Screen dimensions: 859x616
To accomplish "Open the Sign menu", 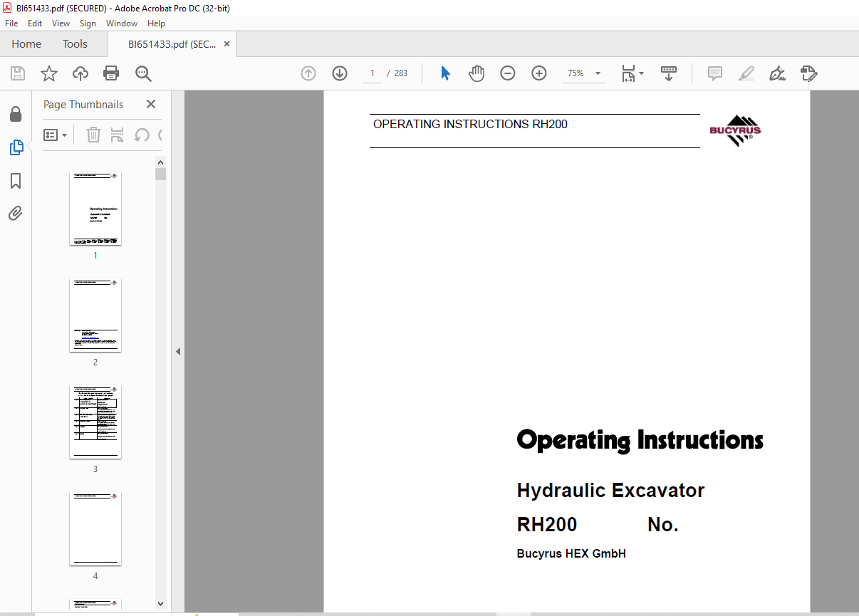I will [88, 24].
